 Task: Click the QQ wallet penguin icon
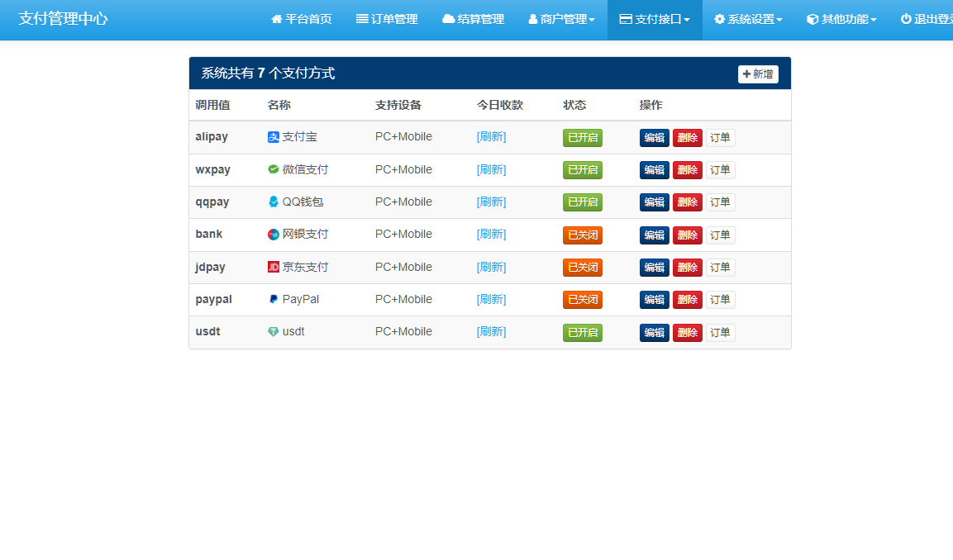click(x=274, y=202)
